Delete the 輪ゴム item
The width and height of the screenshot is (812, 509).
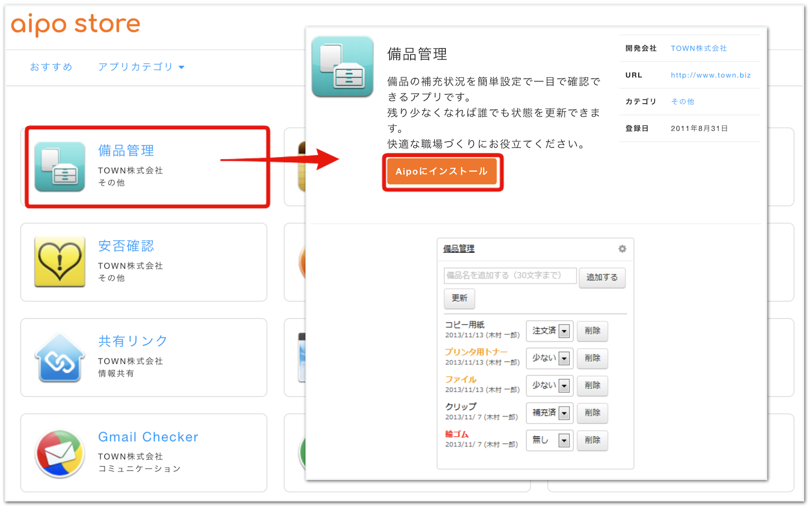coord(592,440)
